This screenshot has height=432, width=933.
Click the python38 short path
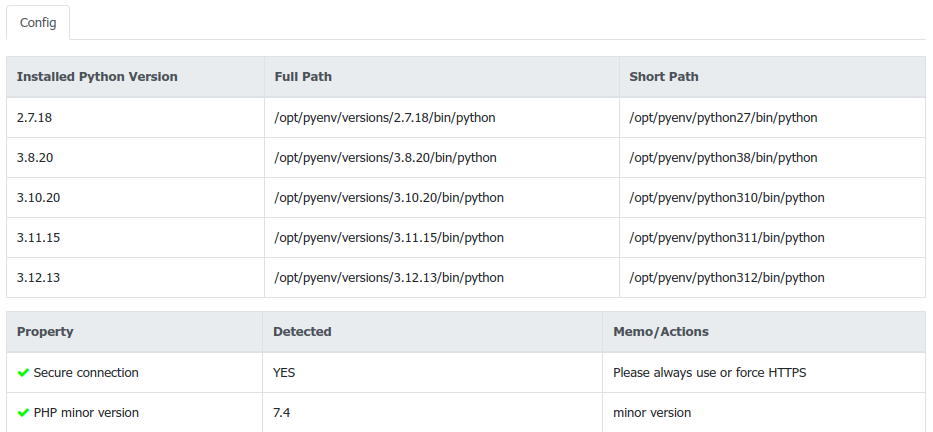click(x=723, y=158)
